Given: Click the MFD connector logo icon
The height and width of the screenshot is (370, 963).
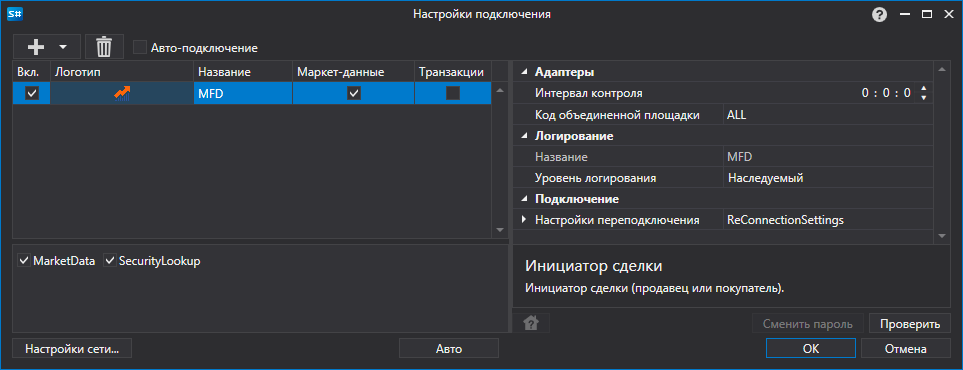Looking at the screenshot, I should [122, 93].
